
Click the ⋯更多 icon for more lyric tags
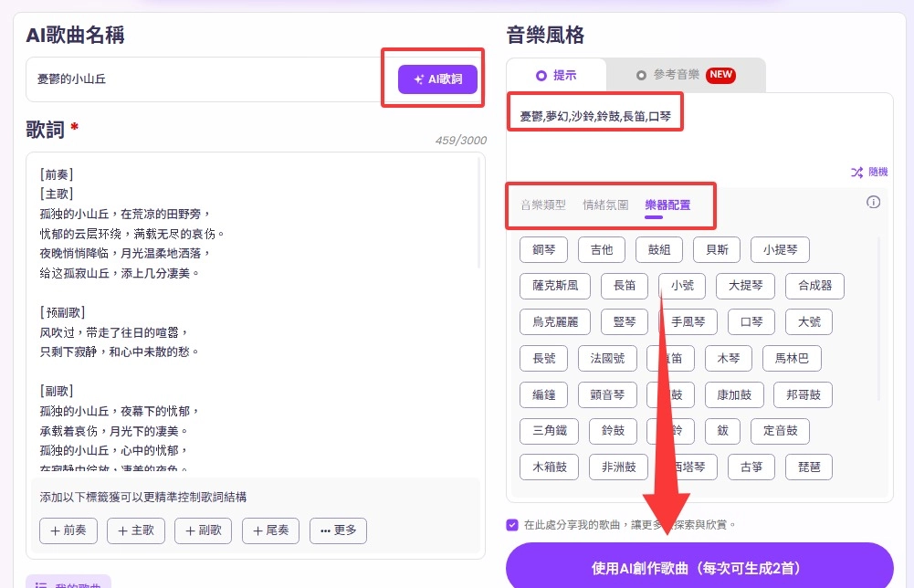338,530
